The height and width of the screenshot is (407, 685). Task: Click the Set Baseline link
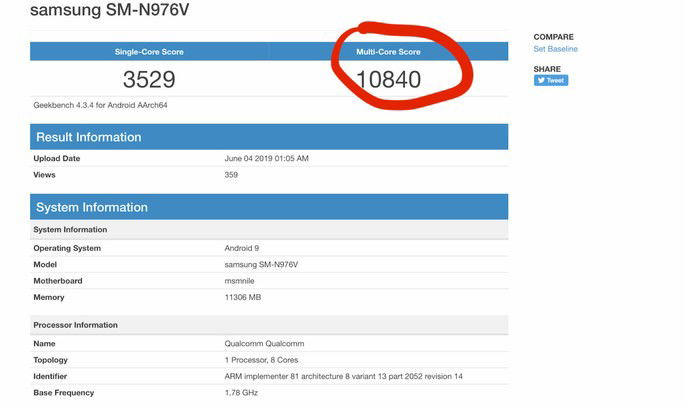555,49
